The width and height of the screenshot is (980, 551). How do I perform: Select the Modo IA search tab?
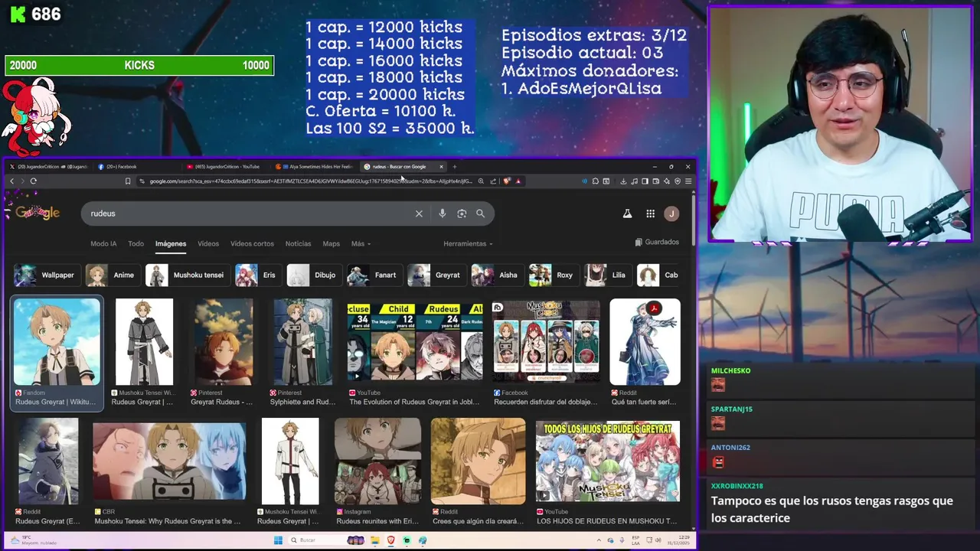pos(103,243)
